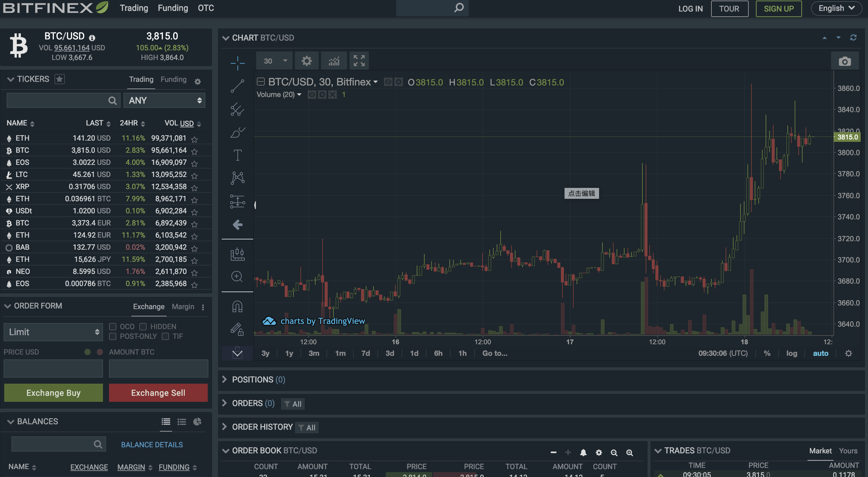Show balances pie chart view

pyautogui.click(x=197, y=421)
